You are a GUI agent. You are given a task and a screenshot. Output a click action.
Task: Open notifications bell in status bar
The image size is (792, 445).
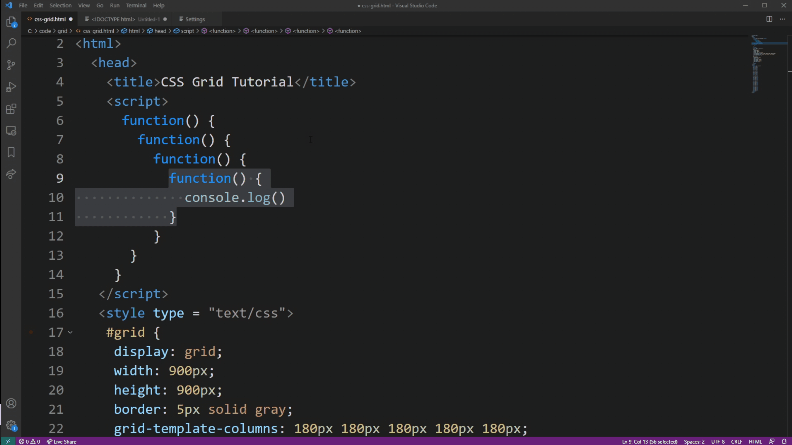[784, 441]
